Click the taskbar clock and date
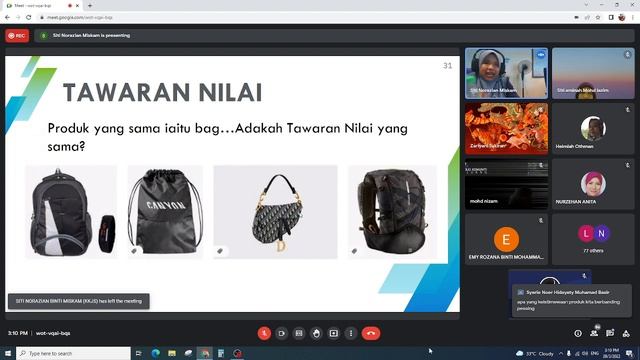This screenshot has height=360, width=640. (611, 353)
